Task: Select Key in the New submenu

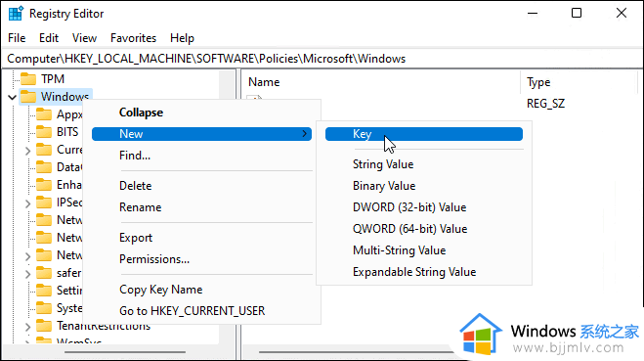Action: pyautogui.click(x=424, y=134)
